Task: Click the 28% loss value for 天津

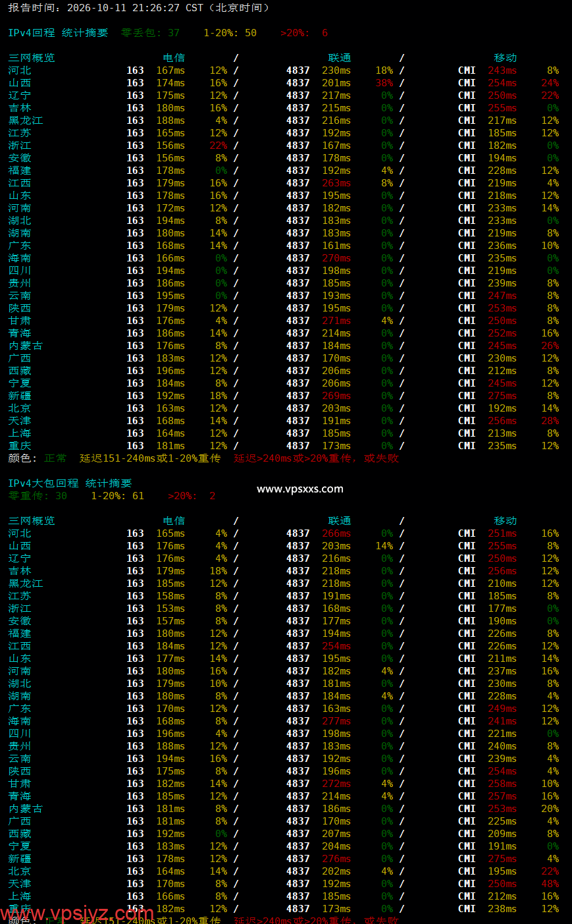Action: (x=550, y=421)
